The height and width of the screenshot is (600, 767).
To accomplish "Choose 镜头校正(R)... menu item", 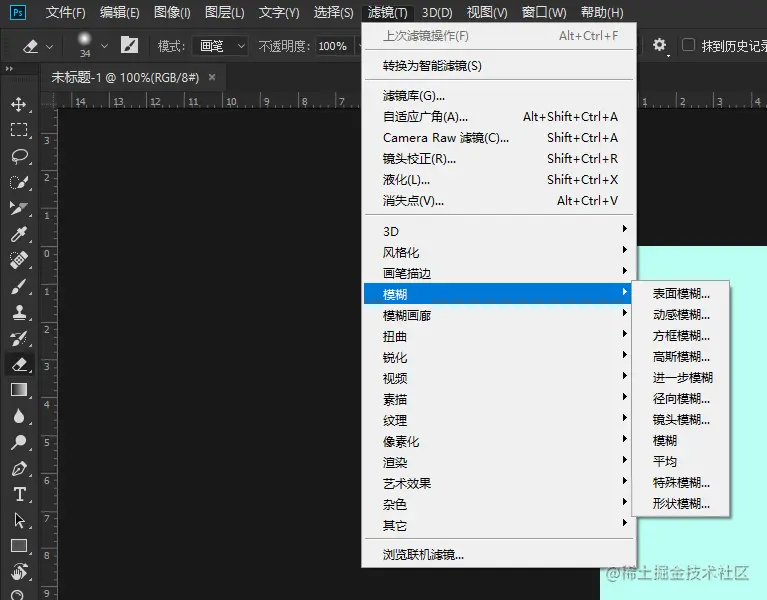I will coord(498,159).
